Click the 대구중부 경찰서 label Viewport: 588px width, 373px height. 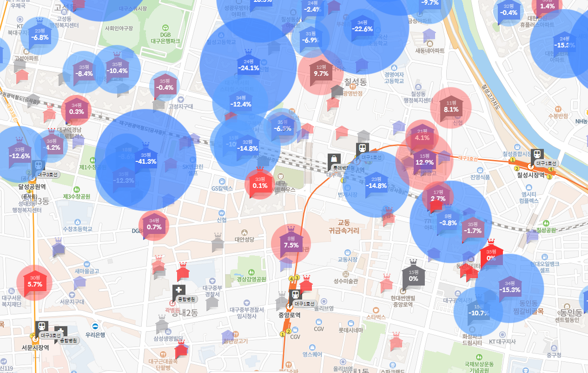pyautogui.click(x=212, y=291)
